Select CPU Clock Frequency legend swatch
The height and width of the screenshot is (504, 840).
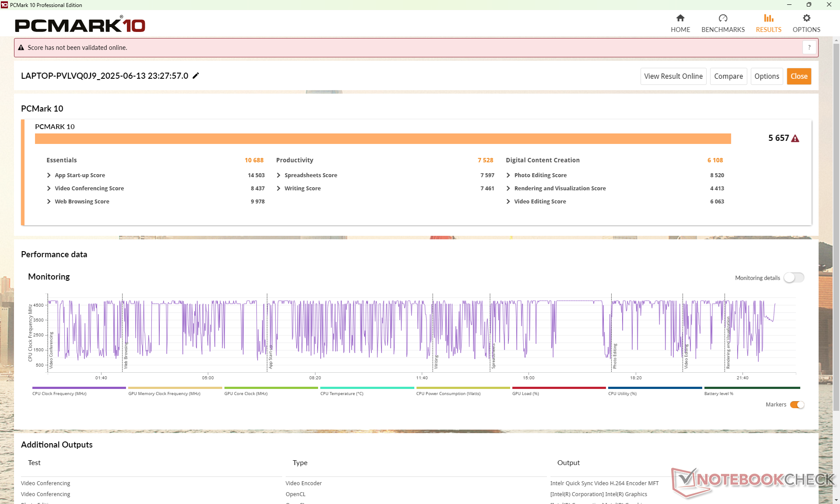[x=79, y=388]
